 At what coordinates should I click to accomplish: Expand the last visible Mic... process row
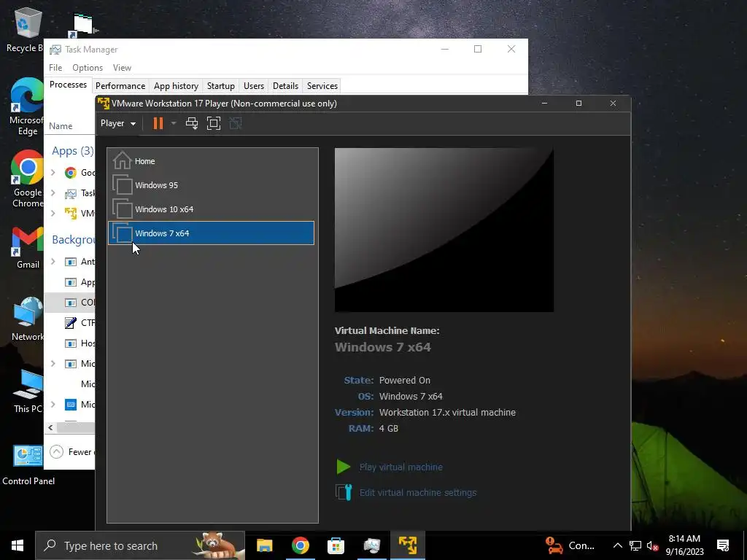[53, 404]
